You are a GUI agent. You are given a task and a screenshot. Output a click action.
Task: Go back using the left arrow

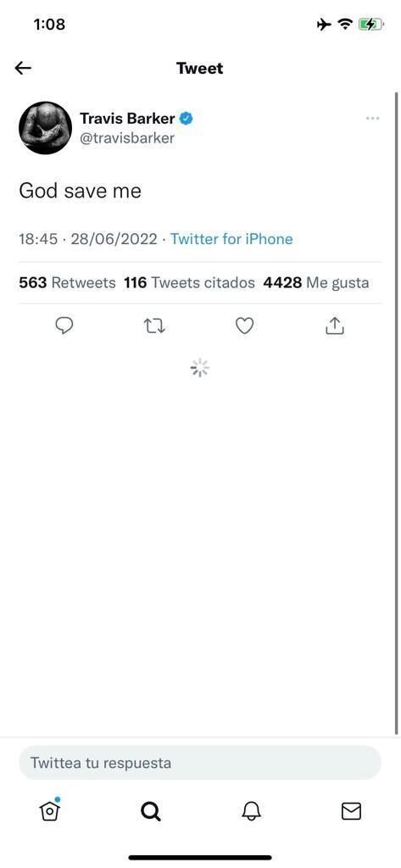(23, 68)
